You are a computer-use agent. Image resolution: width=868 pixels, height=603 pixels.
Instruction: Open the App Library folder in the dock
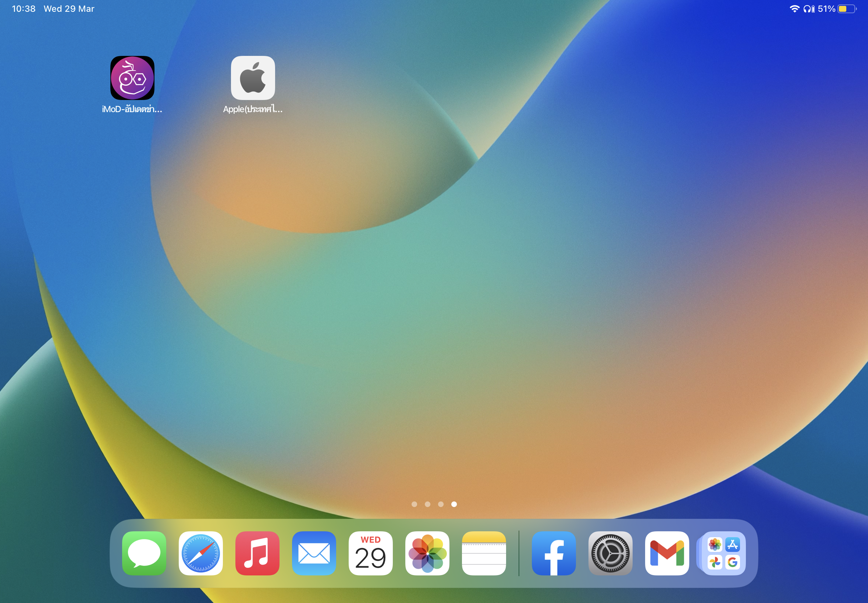[723, 553]
